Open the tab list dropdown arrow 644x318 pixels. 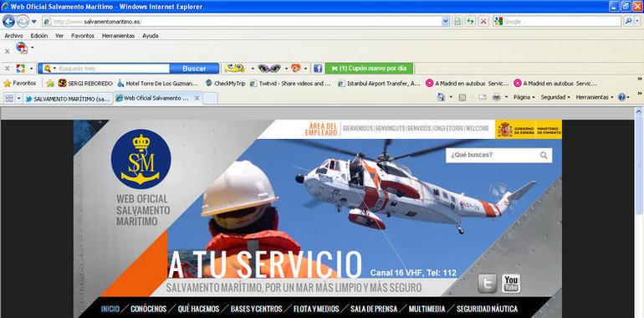(x=19, y=98)
